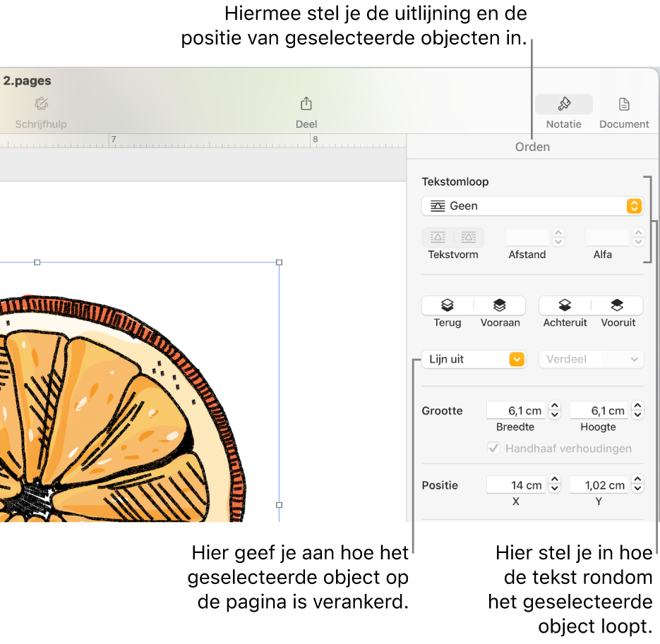Select the orange slice image
This screenshot has height=644, width=660.
tap(122, 408)
